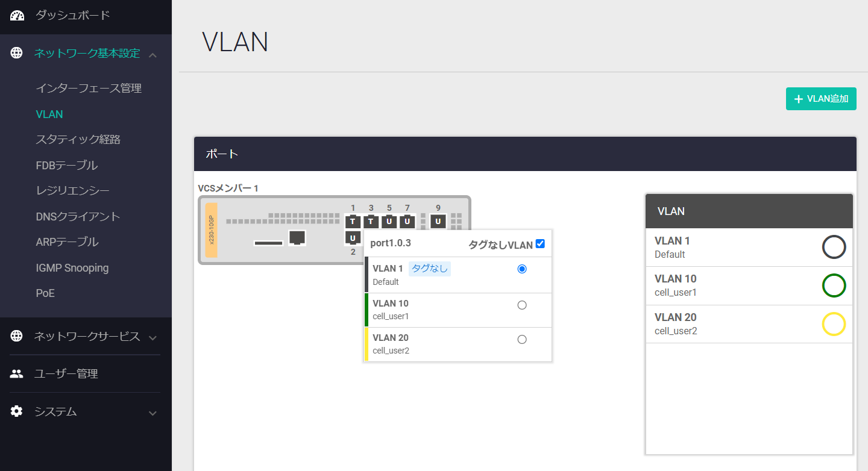Go to スタティック経路 page
Image resolution: width=868 pixels, height=471 pixels.
pyautogui.click(x=78, y=139)
